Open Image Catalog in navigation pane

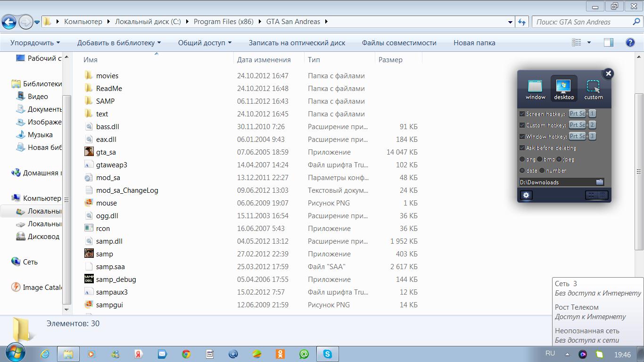42,288
